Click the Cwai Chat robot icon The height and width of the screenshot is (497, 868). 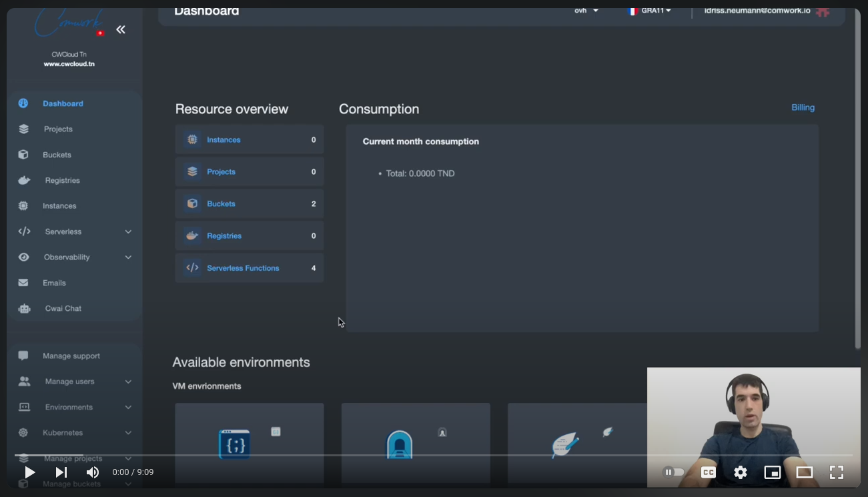(24, 308)
